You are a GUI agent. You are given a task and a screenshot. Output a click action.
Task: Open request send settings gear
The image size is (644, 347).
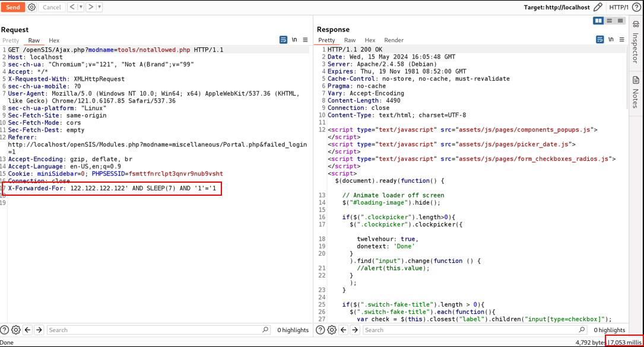point(31,7)
